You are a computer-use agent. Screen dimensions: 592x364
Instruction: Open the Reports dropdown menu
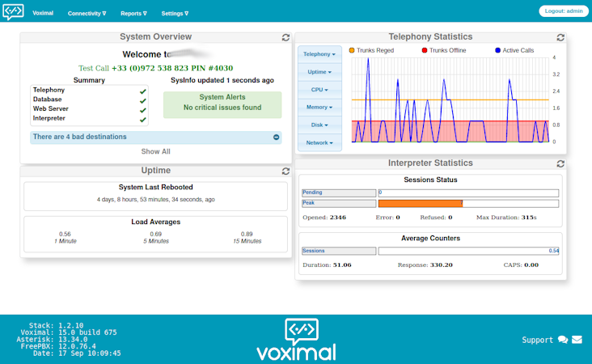click(133, 13)
